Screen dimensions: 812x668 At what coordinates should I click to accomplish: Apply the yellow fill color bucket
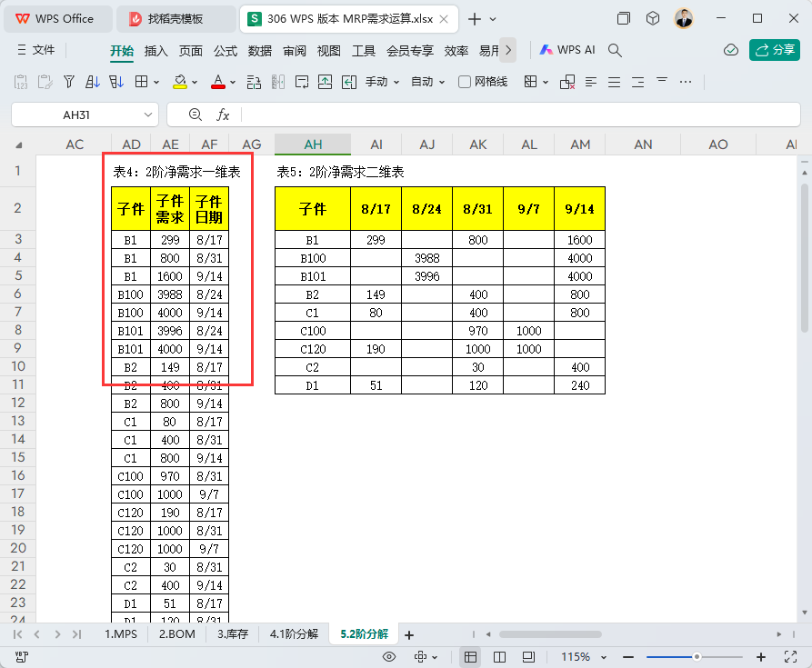[180, 82]
